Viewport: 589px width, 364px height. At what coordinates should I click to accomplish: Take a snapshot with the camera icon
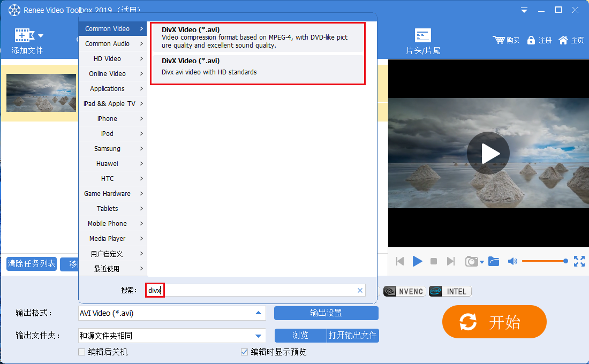point(471,261)
